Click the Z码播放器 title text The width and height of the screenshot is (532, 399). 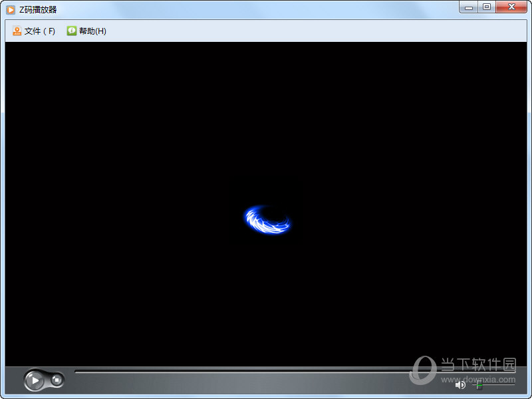[x=38, y=9]
